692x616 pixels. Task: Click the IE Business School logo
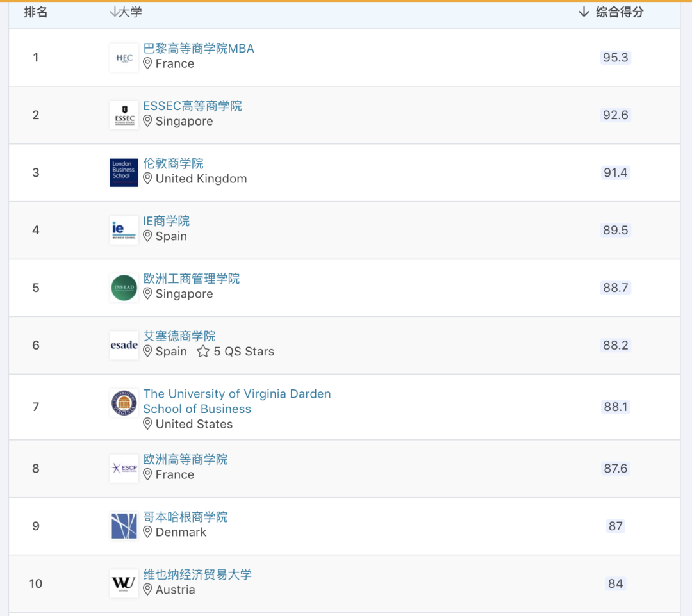[x=124, y=231]
